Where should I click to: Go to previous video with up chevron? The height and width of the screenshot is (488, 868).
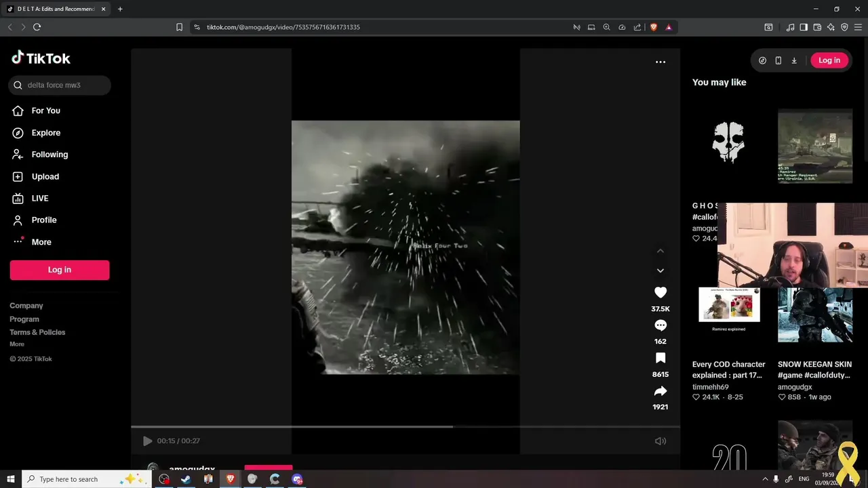coord(660,251)
